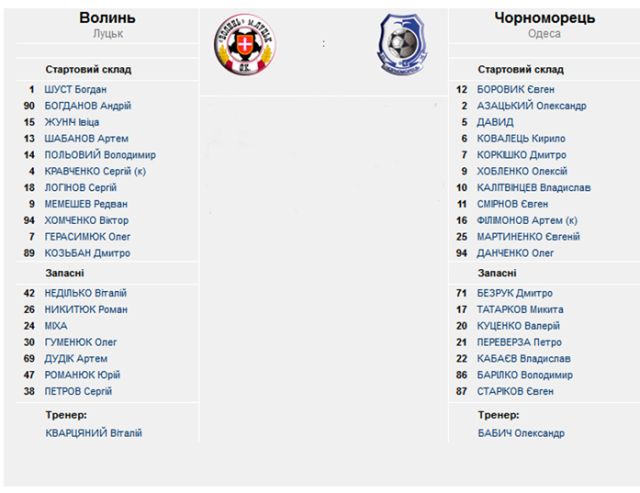Click coach БАБИЧ Олександр
This screenshot has width=640, height=493.
tap(521, 433)
